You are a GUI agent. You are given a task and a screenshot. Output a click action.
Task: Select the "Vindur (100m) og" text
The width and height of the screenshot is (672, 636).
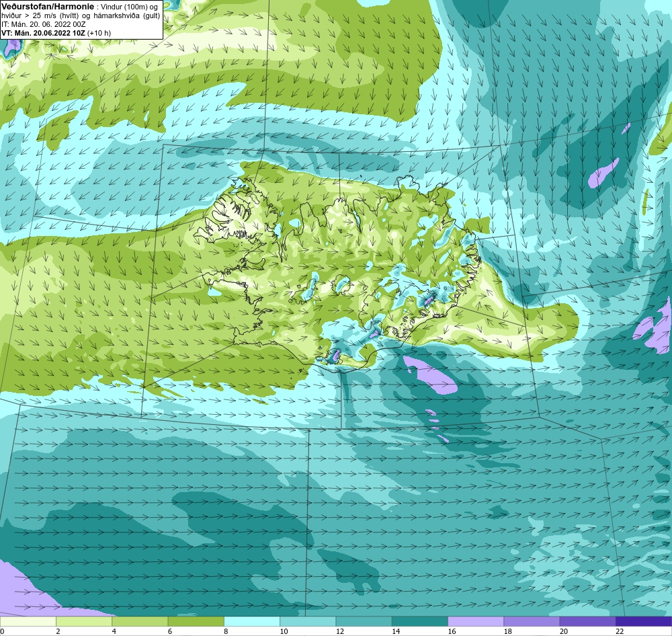pyautogui.click(x=128, y=7)
